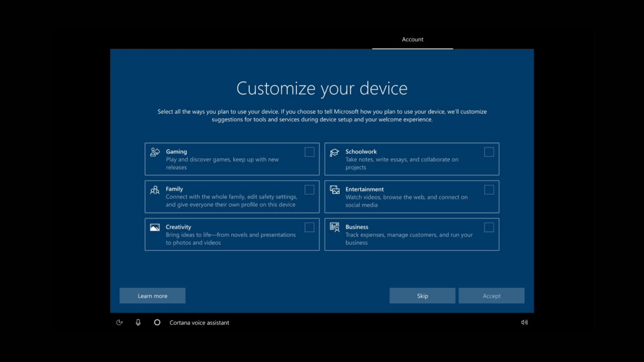Click the 'Customize your device' heading
Screen dimensions: 644x362
coord(322,88)
